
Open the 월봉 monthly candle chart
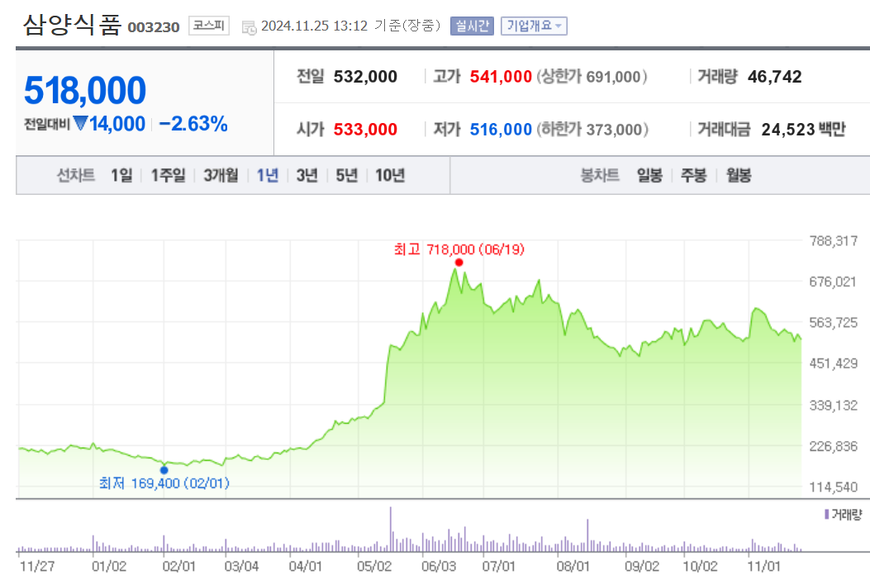tap(739, 175)
